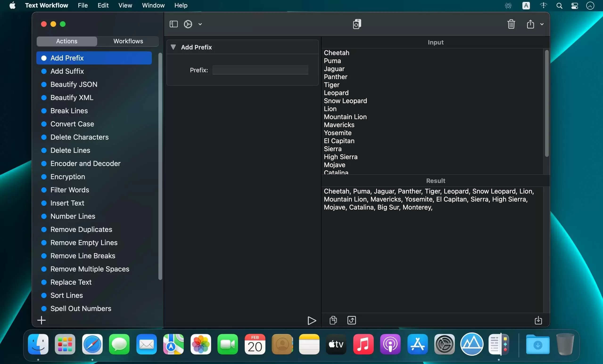Switch to the Workflows tab

128,41
